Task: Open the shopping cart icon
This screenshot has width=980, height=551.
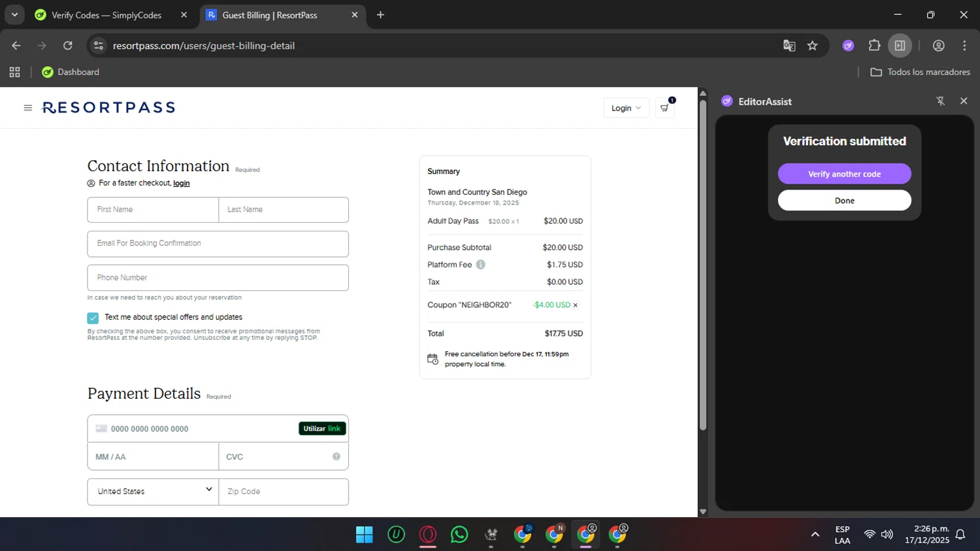Action: 664,108
